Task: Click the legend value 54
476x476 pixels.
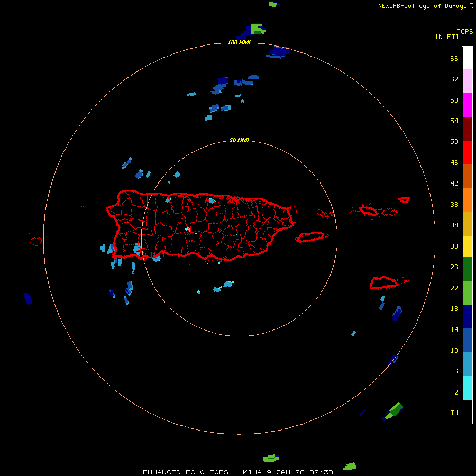Action: [x=454, y=121]
